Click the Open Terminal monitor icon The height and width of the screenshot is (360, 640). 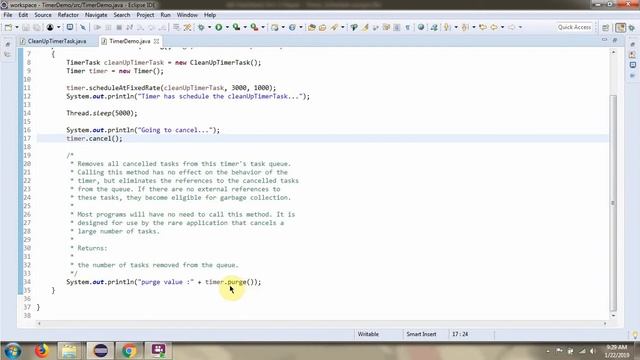70,27
